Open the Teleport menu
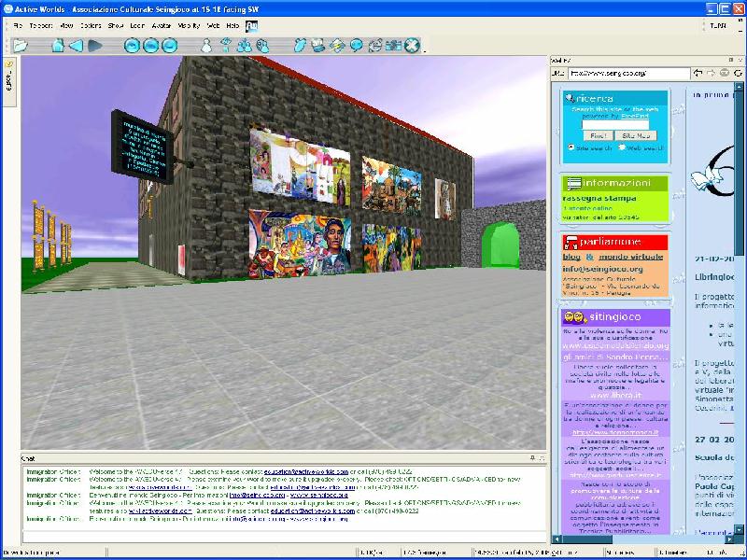Screen dimensions: 747x560 41,26
